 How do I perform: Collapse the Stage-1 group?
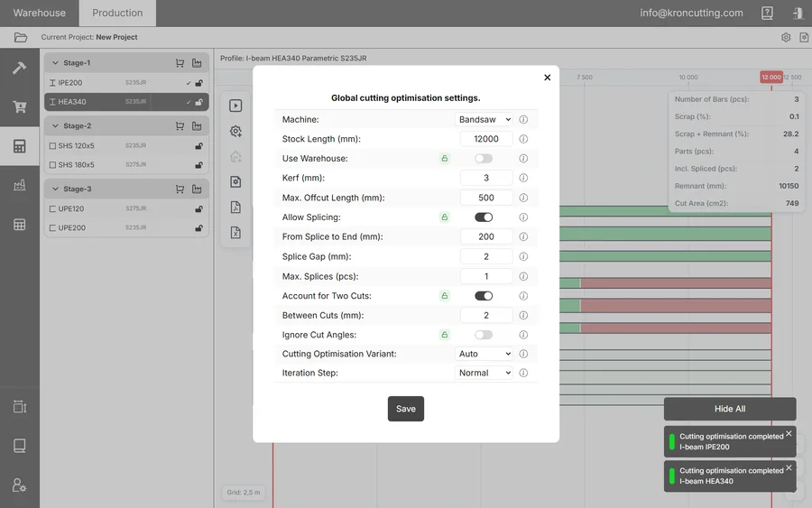click(x=55, y=63)
